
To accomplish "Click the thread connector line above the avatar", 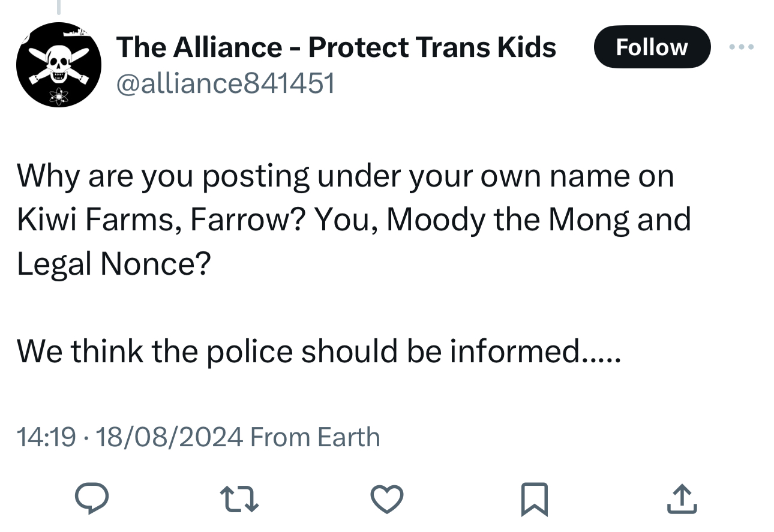I will 58,7.
